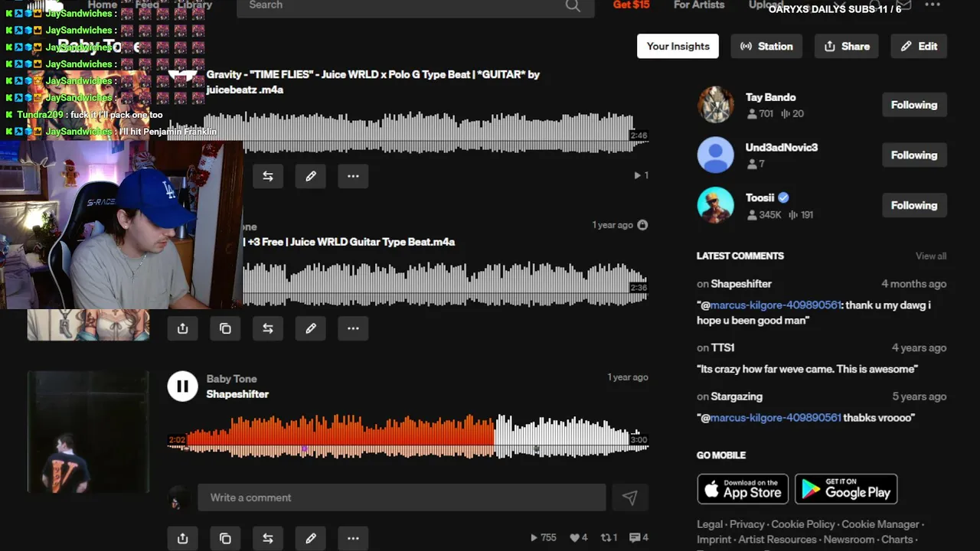This screenshot has height=551, width=980.
Task: Open Toosii's avatar
Action: (716, 206)
